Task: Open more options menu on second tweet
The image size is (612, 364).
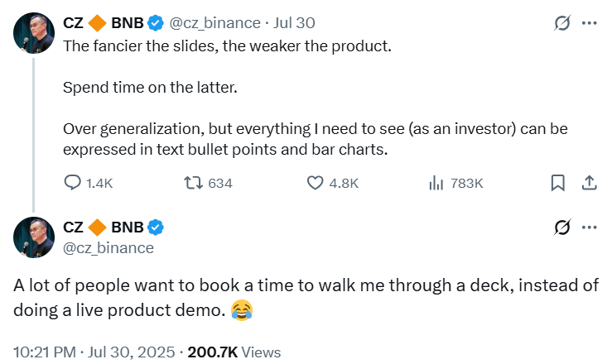Action: pyautogui.click(x=589, y=227)
